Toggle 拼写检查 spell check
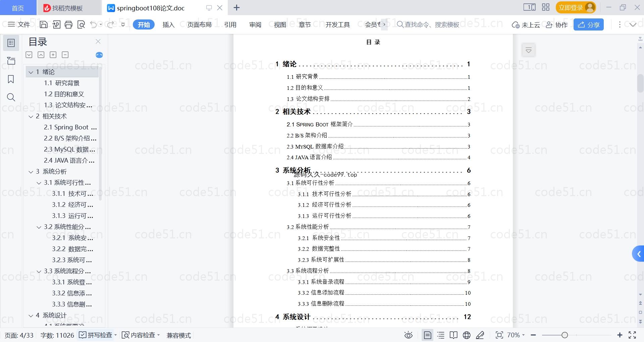644x342 pixels. [x=96, y=335]
